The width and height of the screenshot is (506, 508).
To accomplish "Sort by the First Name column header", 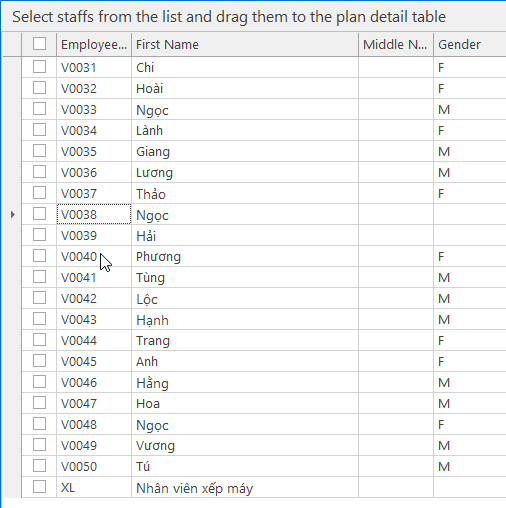I will coord(245,44).
